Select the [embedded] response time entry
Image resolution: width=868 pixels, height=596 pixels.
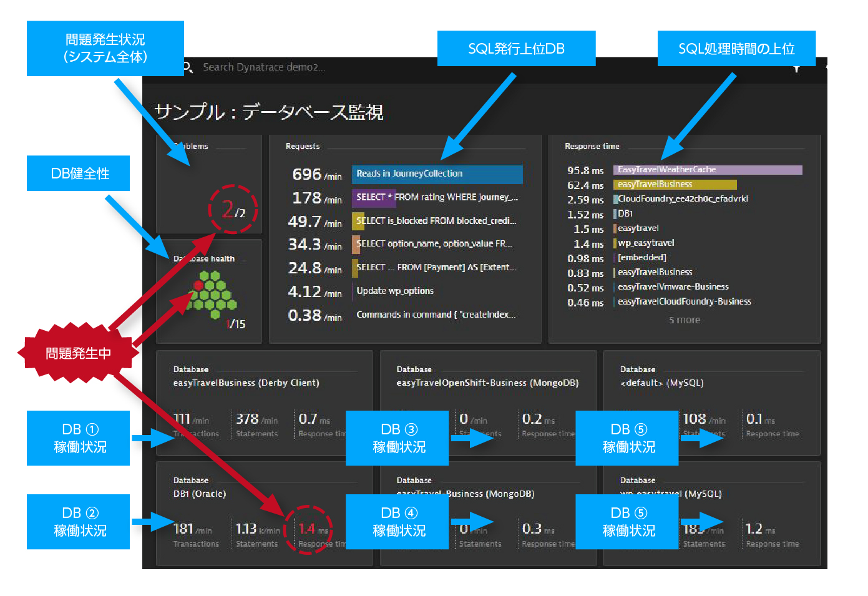(640, 258)
